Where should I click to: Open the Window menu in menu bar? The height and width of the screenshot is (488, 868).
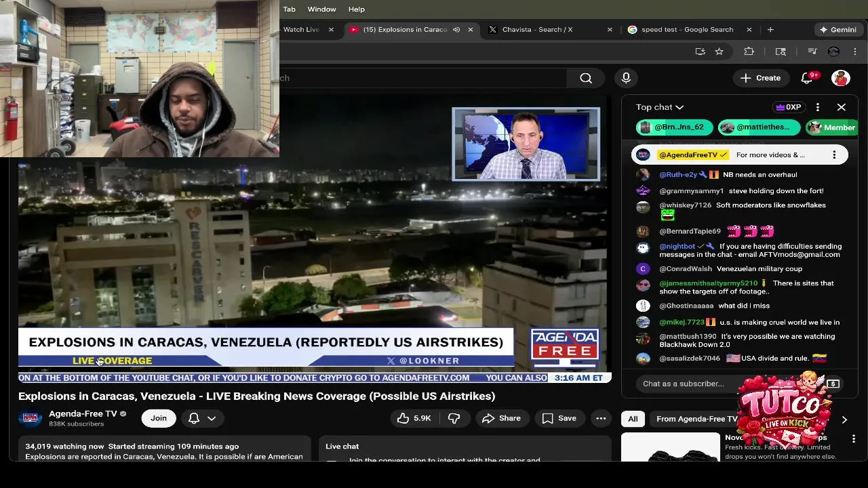321,9
